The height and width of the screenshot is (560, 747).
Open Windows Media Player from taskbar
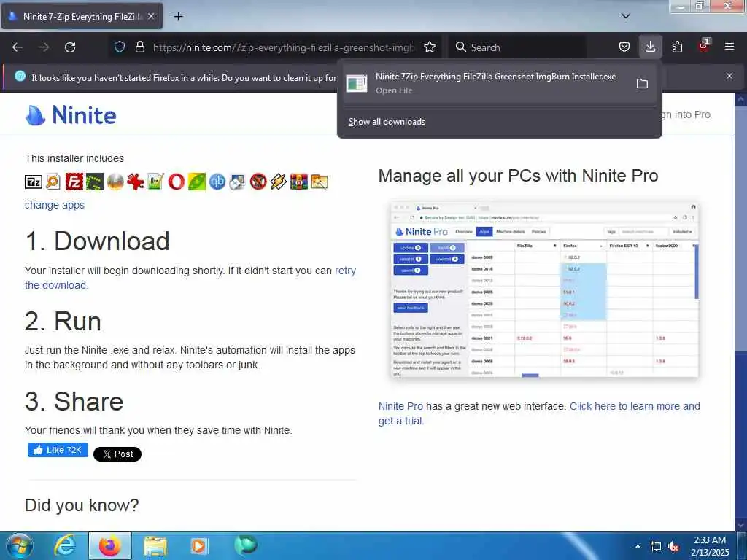click(198, 545)
